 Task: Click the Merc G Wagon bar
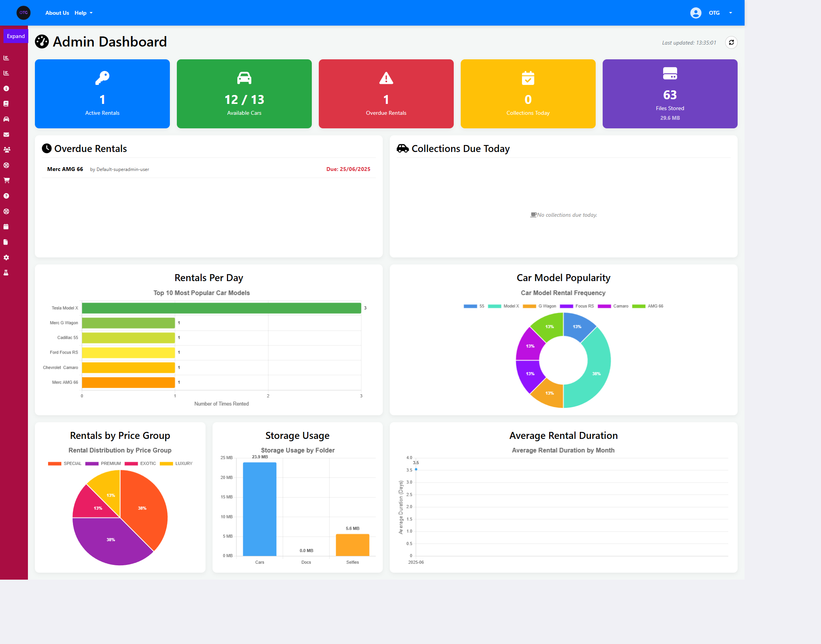(x=128, y=323)
